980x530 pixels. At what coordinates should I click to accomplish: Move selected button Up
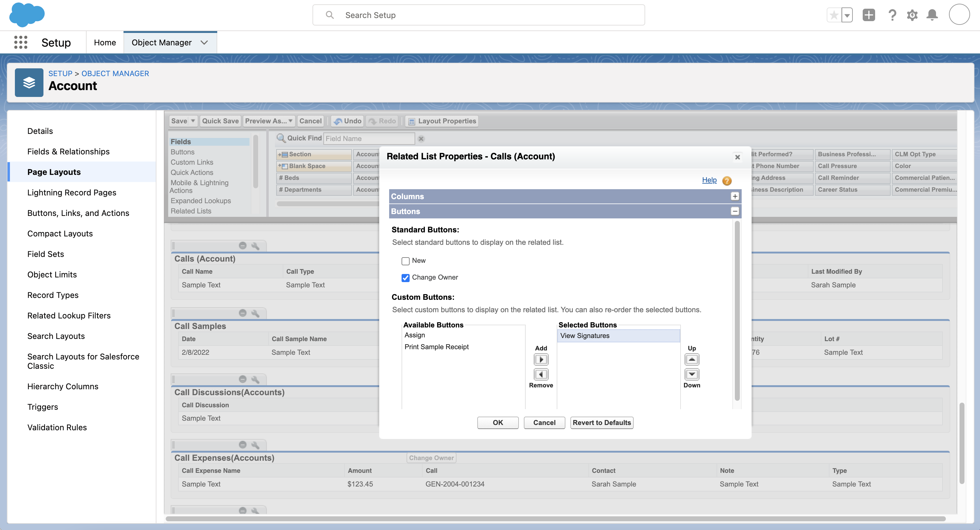[x=692, y=359]
